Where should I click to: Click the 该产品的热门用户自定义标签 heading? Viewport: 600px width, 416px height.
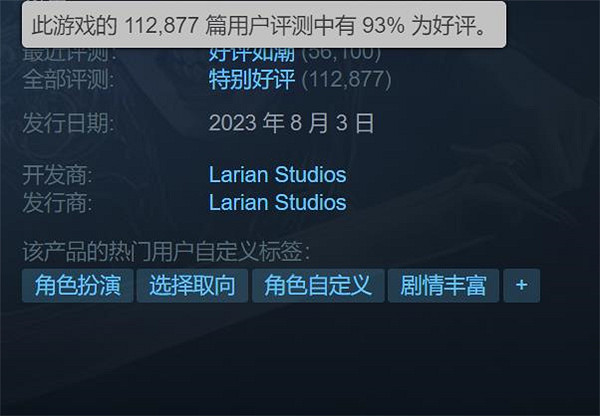click(x=166, y=251)
